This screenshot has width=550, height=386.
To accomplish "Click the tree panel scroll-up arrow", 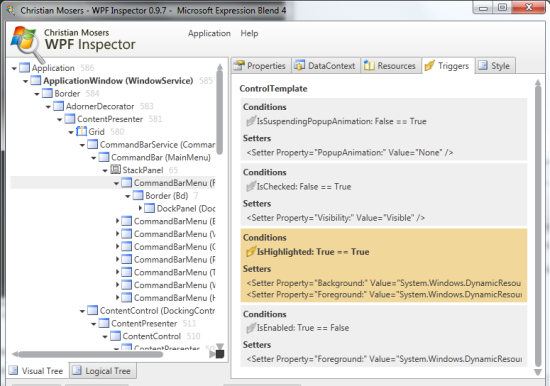I will (x=220, y=66).
